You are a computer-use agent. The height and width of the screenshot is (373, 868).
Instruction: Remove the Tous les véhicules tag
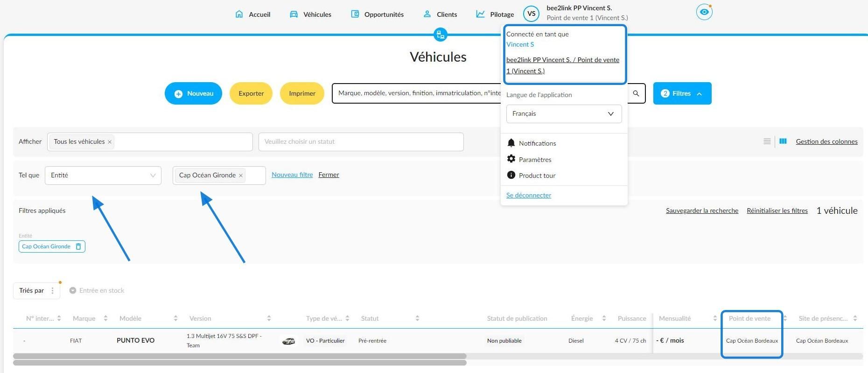point(110,142)
